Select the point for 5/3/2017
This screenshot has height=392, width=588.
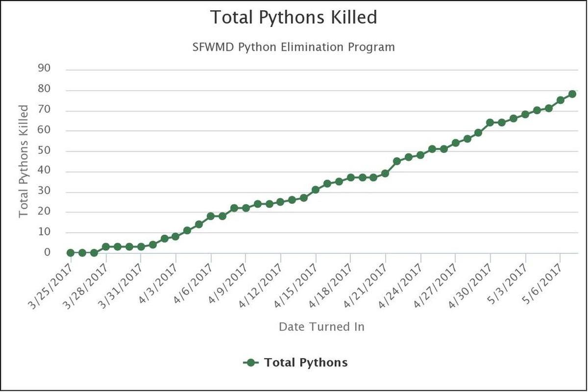coord(525,114)
